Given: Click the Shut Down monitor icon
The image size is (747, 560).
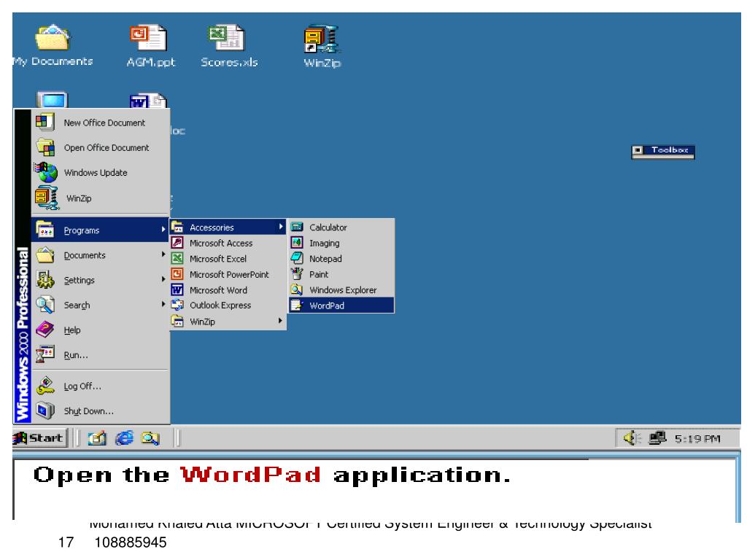Looking at the screenshot, I should (x=45, y=411).
